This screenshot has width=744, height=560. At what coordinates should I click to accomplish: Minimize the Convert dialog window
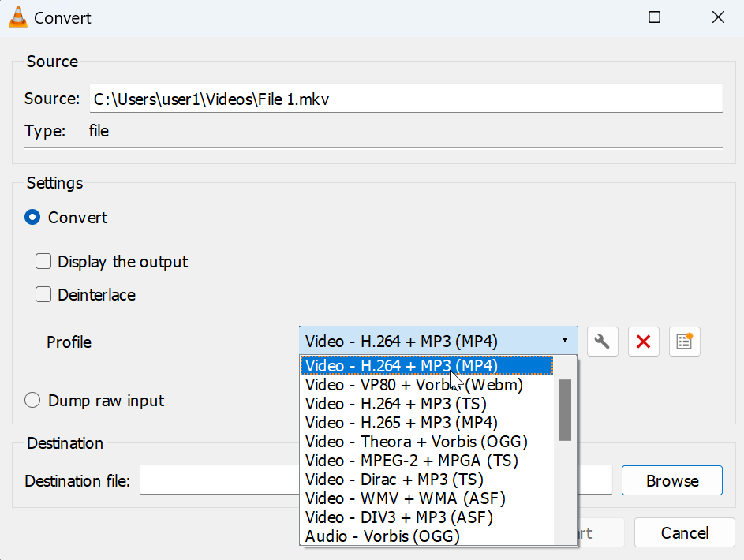point(590,17)
